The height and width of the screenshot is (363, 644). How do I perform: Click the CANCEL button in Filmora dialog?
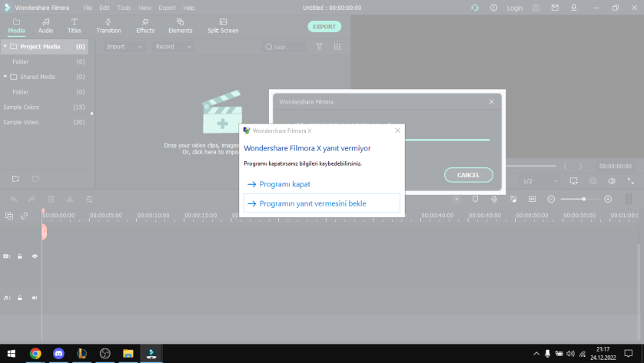click(469, 175)
